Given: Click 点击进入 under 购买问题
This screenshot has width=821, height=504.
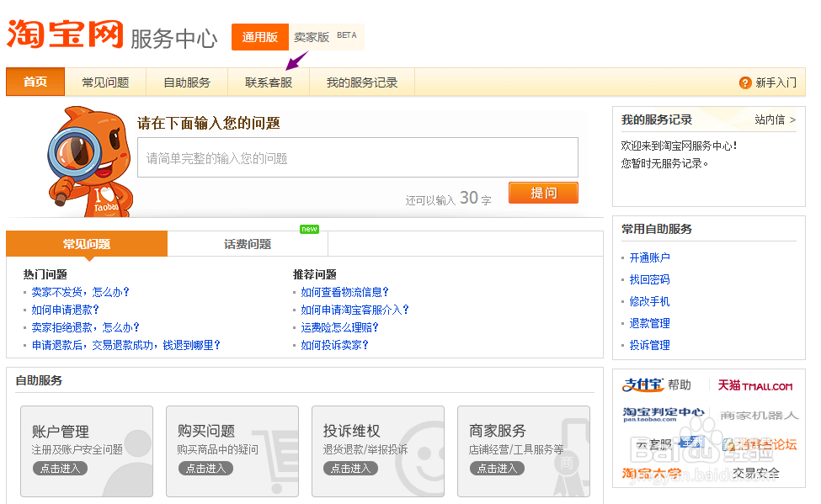Looking at the screenshot, I should pos(205,469).
